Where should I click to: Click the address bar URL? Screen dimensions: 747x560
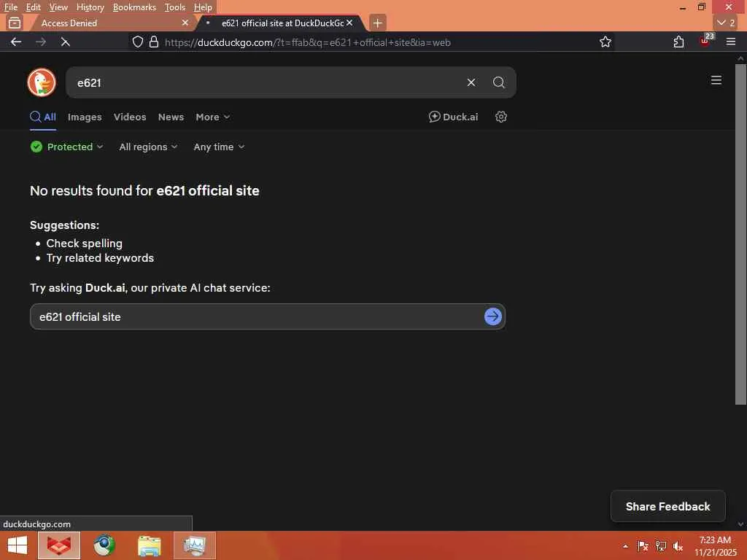pos(307,42)
